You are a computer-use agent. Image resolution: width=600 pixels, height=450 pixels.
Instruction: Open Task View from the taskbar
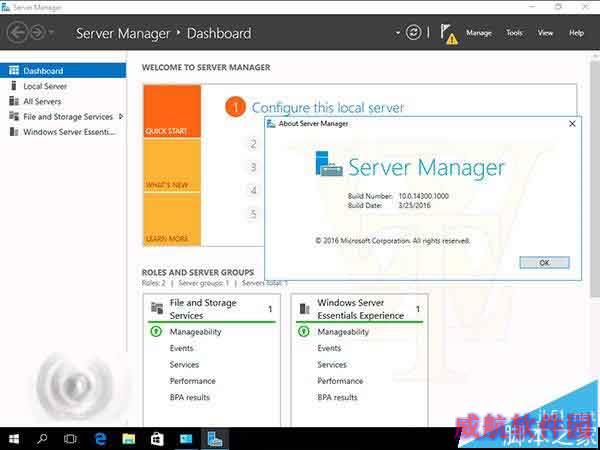[x=70, y=439]
